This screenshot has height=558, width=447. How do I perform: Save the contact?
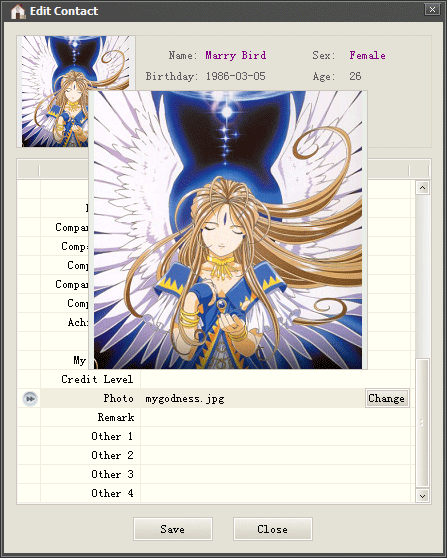click(x=173, y=529)
